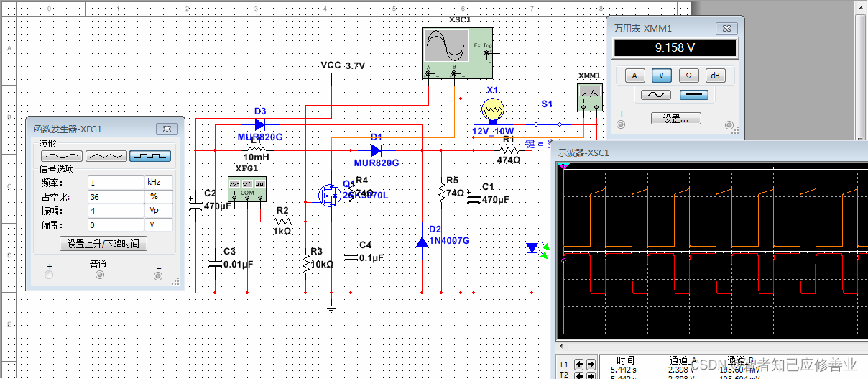Click the amplitude field showing 4

[116, 211]
